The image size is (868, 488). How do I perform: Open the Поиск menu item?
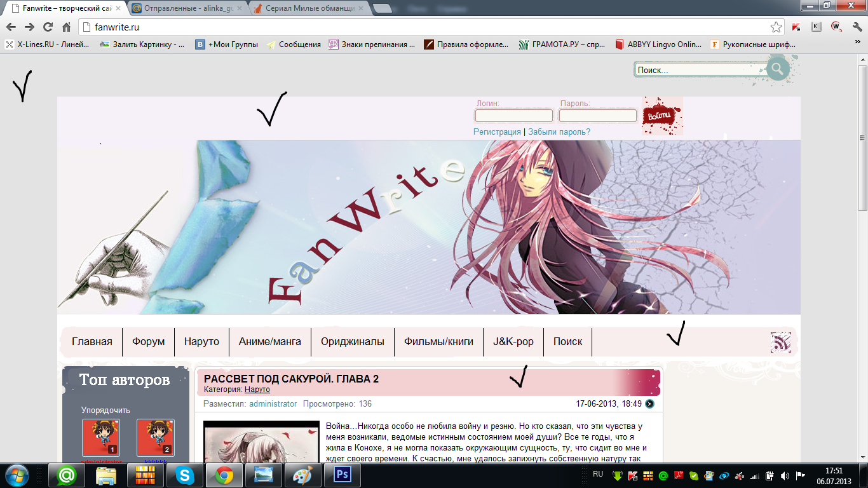click(567, 341)
